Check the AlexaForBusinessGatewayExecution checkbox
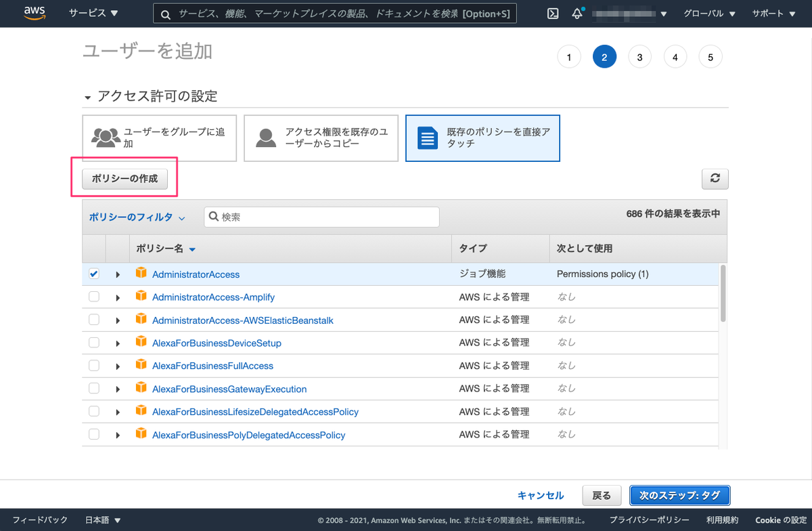The image size is (812, 531). point(94,389)
